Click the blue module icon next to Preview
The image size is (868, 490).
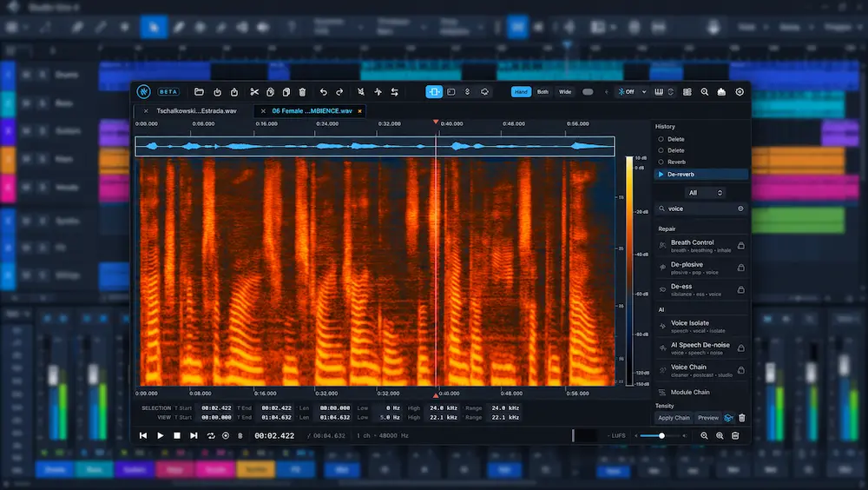(729, 418)
